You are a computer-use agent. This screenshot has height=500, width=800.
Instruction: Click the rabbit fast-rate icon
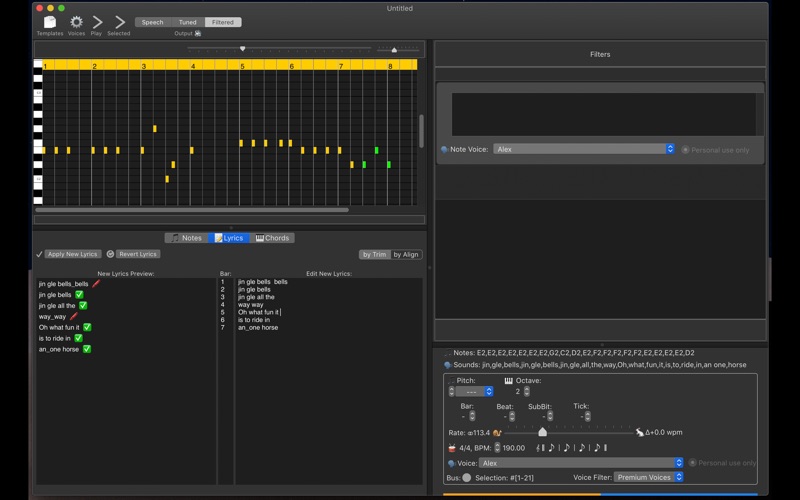point(639,432)
